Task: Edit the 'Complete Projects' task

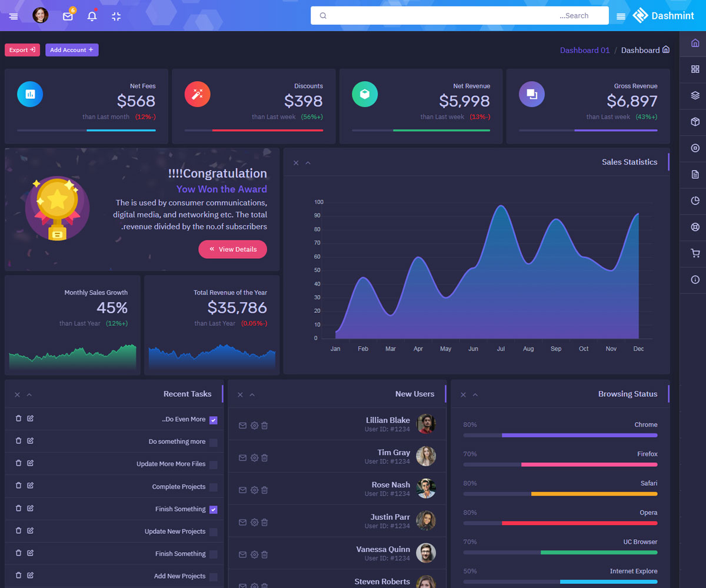Action: click(x=31, y=486)
